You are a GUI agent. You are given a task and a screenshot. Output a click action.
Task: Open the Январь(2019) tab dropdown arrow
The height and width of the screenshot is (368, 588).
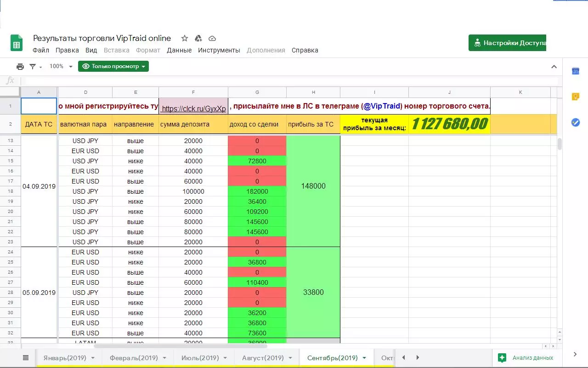coord(93,358)
